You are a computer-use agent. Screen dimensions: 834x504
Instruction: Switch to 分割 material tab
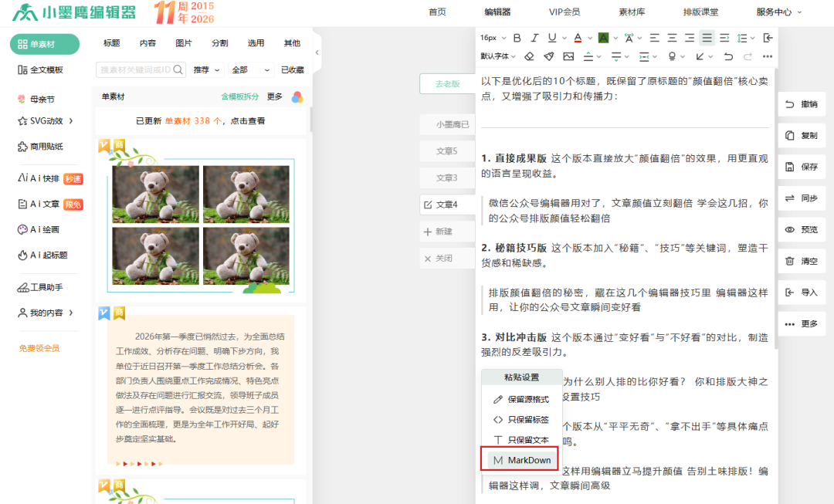[x=219, y=43]
